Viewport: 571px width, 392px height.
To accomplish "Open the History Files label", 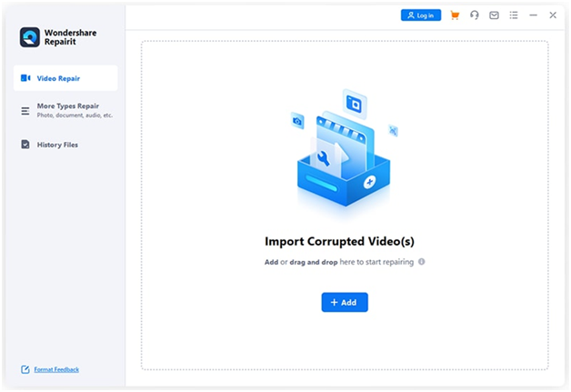I will pos(57,145).
